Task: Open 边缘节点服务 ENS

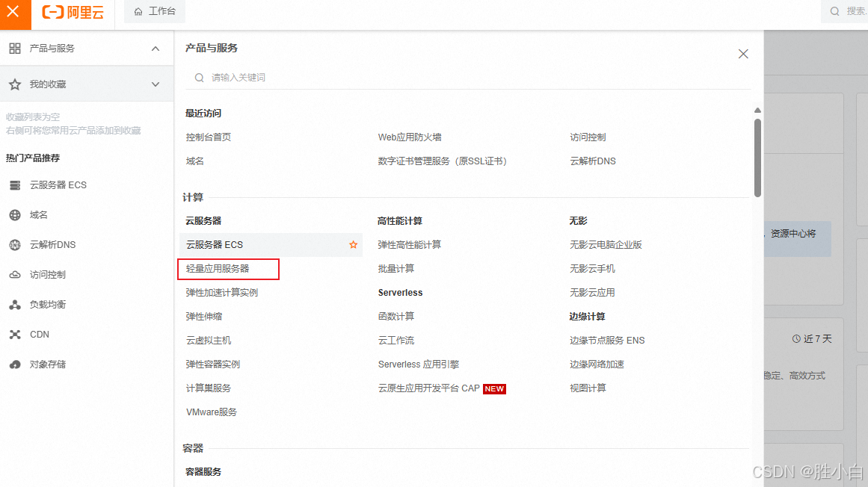Action: pyautogui.click(x=607, y=340)
